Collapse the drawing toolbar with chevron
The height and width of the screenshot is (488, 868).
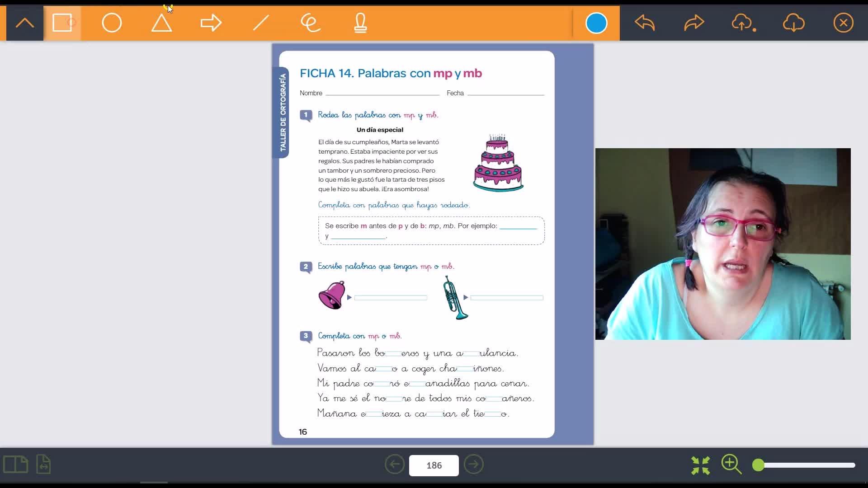[25, 23]
